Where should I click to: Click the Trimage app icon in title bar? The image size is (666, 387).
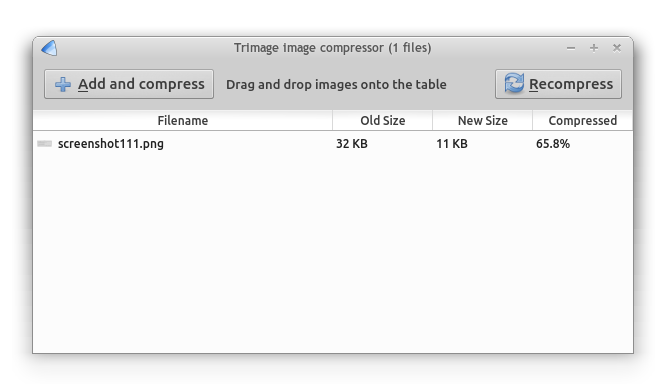pos(49,48)
